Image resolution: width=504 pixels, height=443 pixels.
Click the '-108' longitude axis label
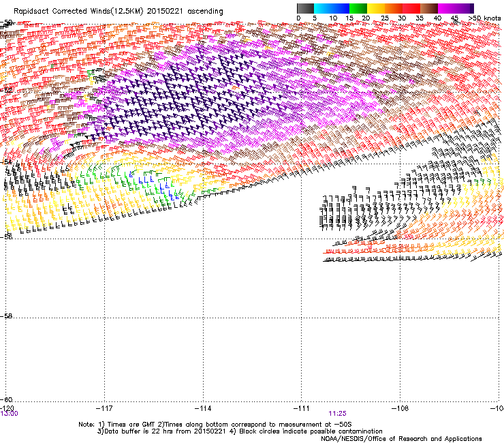(x=400, y=408)
